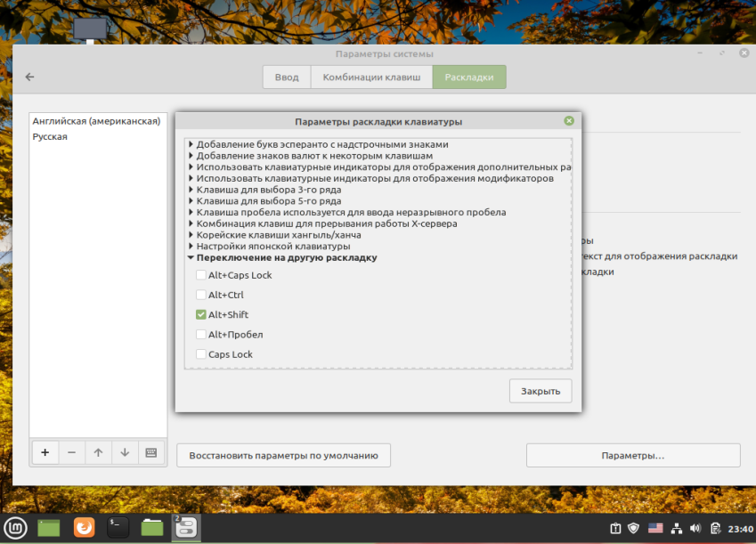Switch to Комбинации клавиш tab
The width and height of the screenshot is (756, 544).
[371, 77]
